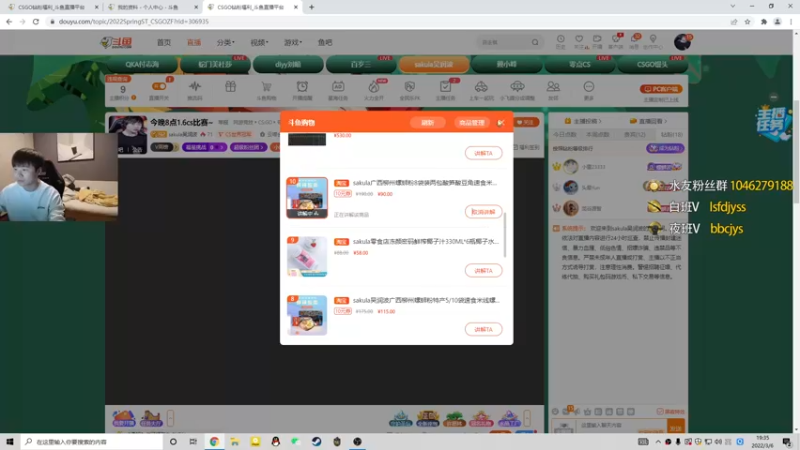The width and height of the screenshot is (800, 450).
Task: Switch to the 钻粉 ranking tab
Action: [671, 134]
